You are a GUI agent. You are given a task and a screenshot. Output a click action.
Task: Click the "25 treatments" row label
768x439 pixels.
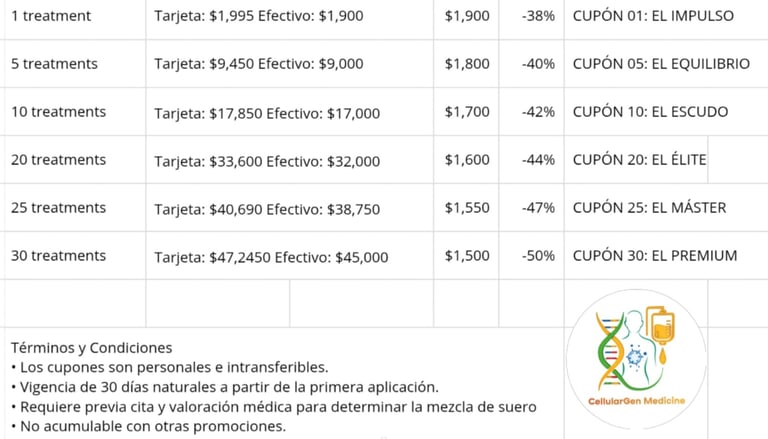[x=58, y=208]
